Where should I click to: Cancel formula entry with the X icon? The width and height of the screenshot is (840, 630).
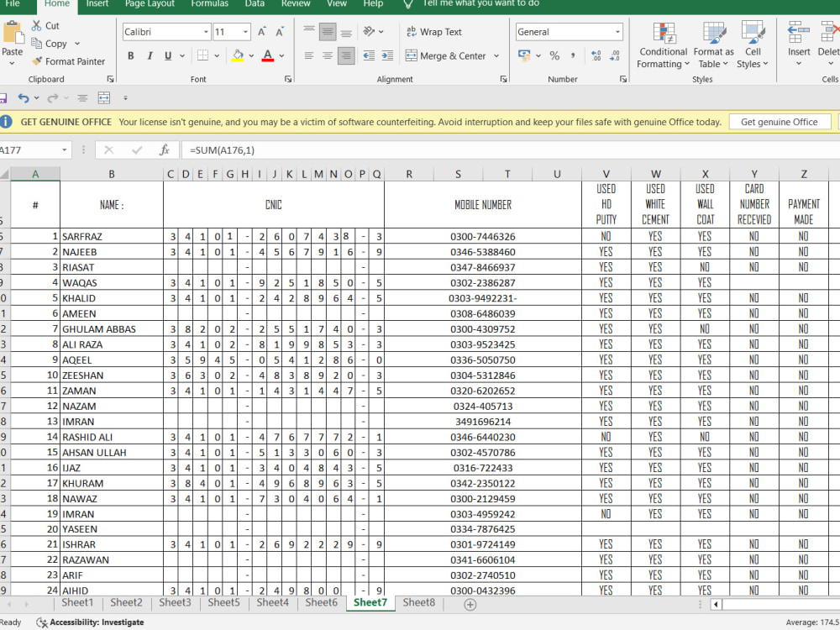[x=108, y=150]
